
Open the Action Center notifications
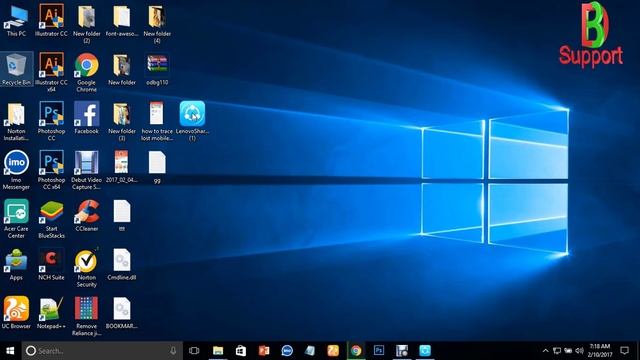click(x=624, y=351)
